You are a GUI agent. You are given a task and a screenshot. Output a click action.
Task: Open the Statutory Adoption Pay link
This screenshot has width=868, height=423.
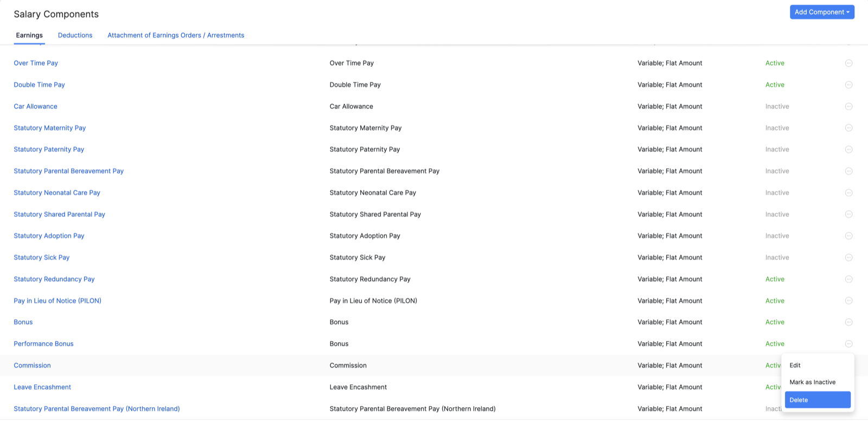pyautogui.click(x=49, y=236)
